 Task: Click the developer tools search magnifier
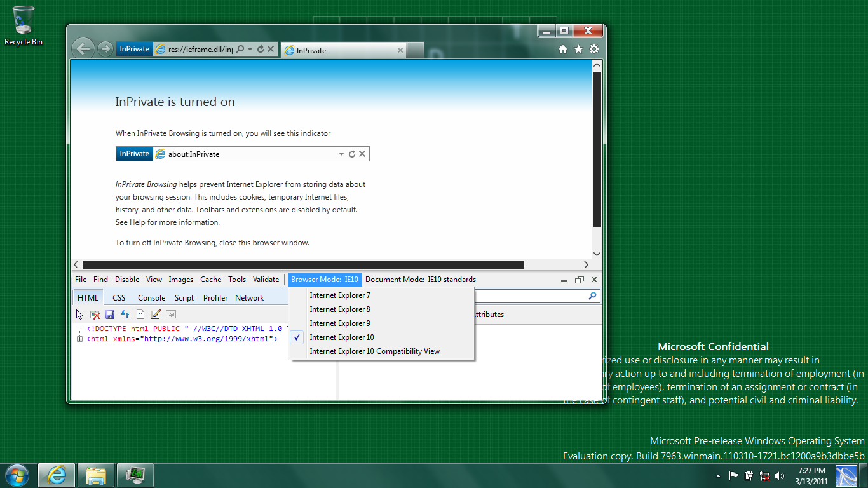pos(593,296)
